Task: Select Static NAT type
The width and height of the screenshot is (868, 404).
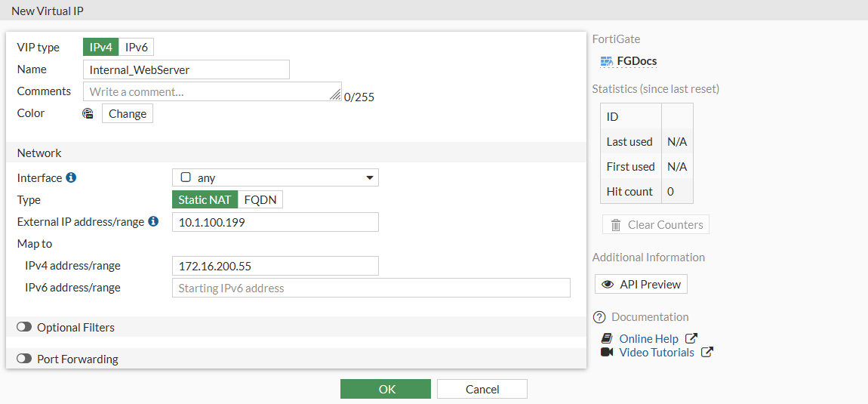Action: click(205, 200)
